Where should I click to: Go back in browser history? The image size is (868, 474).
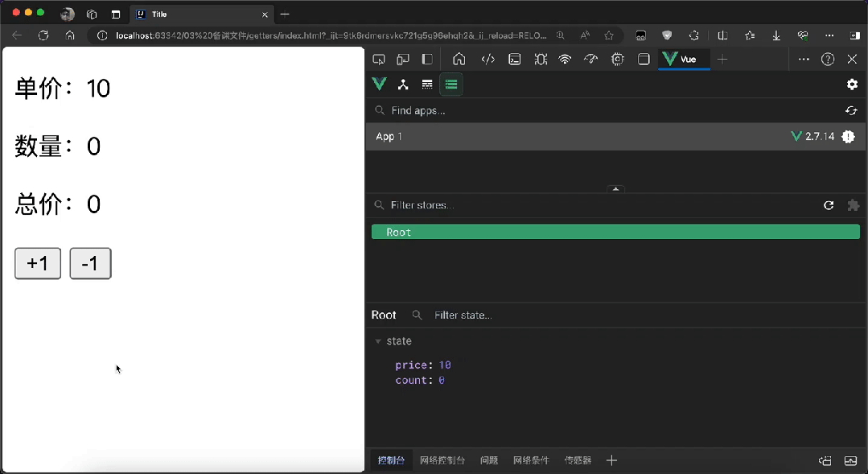[17, 35]
